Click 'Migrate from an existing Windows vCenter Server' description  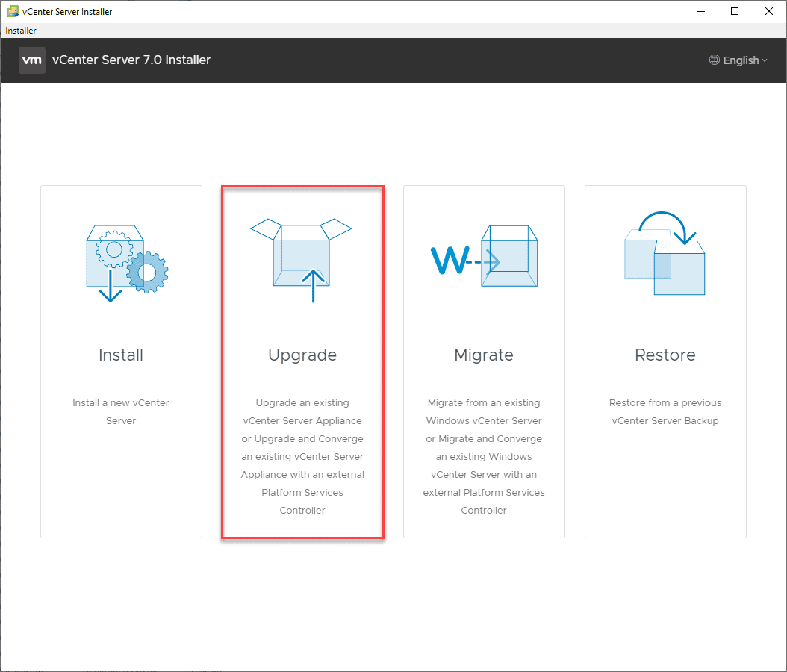pyautogui.click(x=484, y=456)
